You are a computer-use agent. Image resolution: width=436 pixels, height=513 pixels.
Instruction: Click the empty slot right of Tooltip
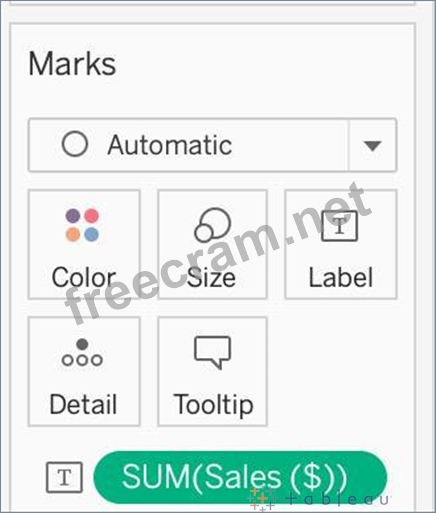pyautogui.click(x=340, y=372)
